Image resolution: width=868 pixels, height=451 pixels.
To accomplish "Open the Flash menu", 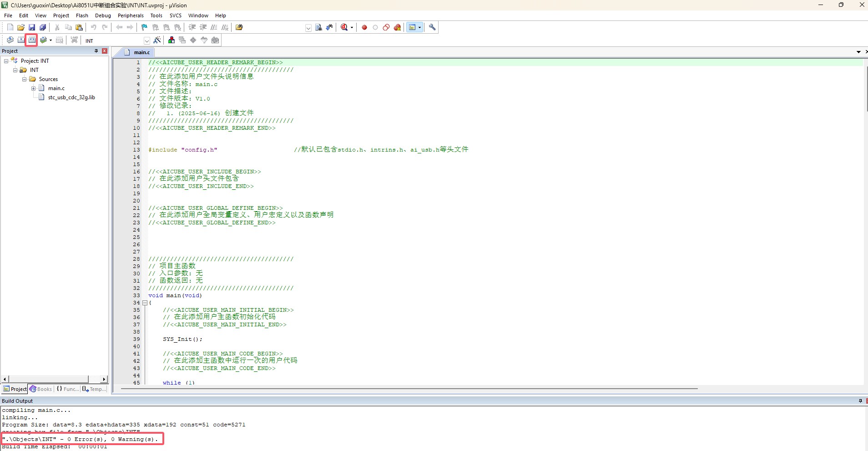I will point(82,15).
